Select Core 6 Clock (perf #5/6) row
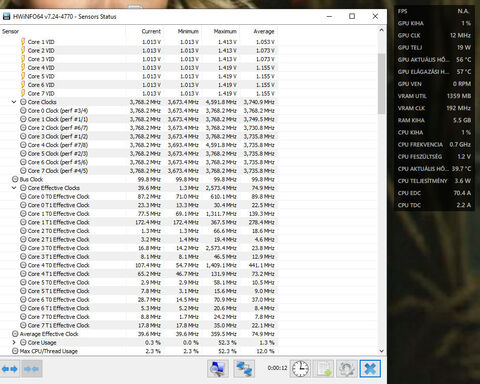480x384 pixels. pos(139,162)
